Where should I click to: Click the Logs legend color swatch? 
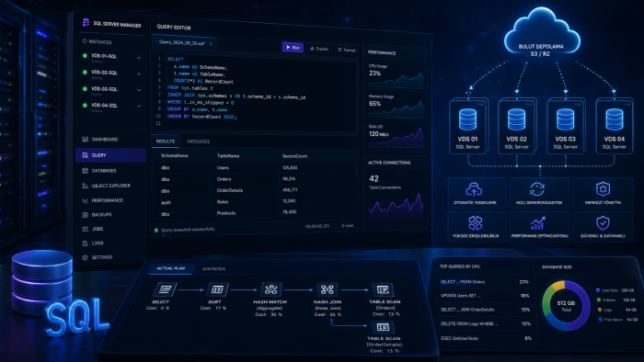pyautogui.click(x=600, y=310)
